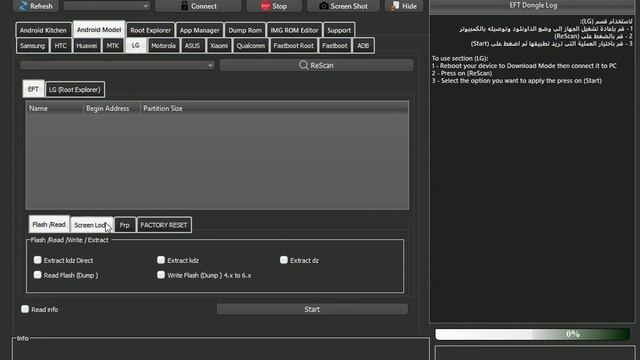Click the Connect phone icon

click(184, 6)
